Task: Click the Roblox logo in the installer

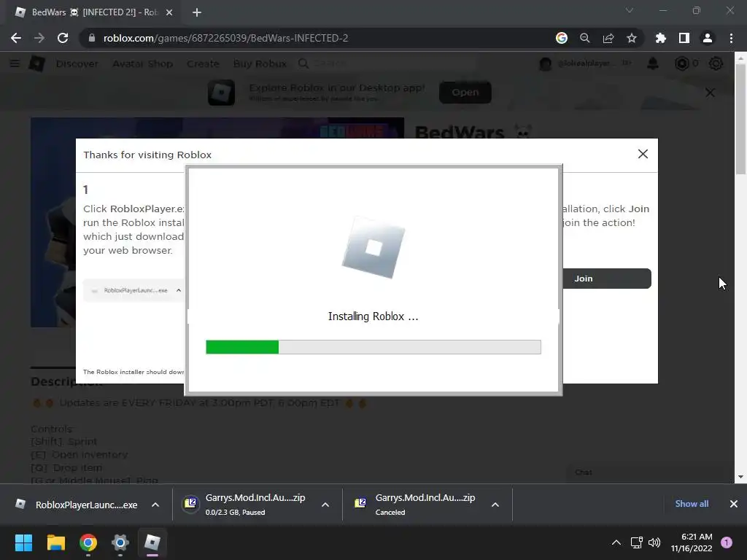Action: coord(373,248)
